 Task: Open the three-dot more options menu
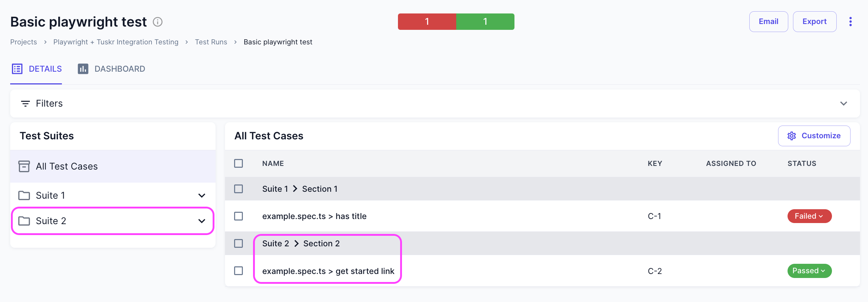(851, 21)
